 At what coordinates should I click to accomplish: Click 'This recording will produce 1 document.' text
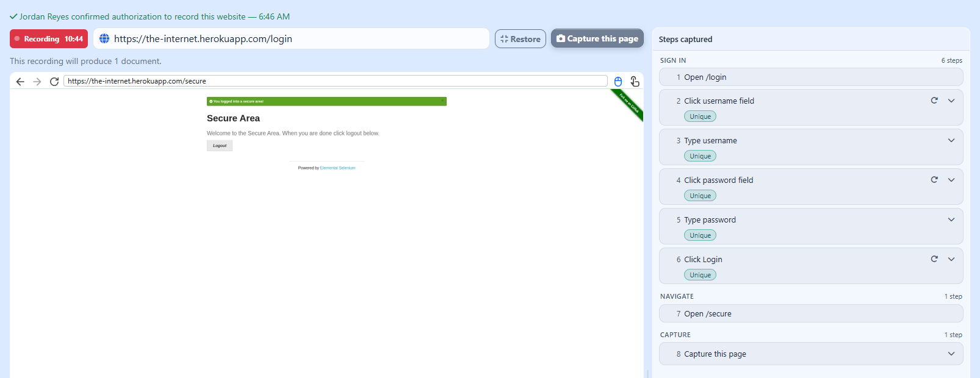[x=85, y=61]
